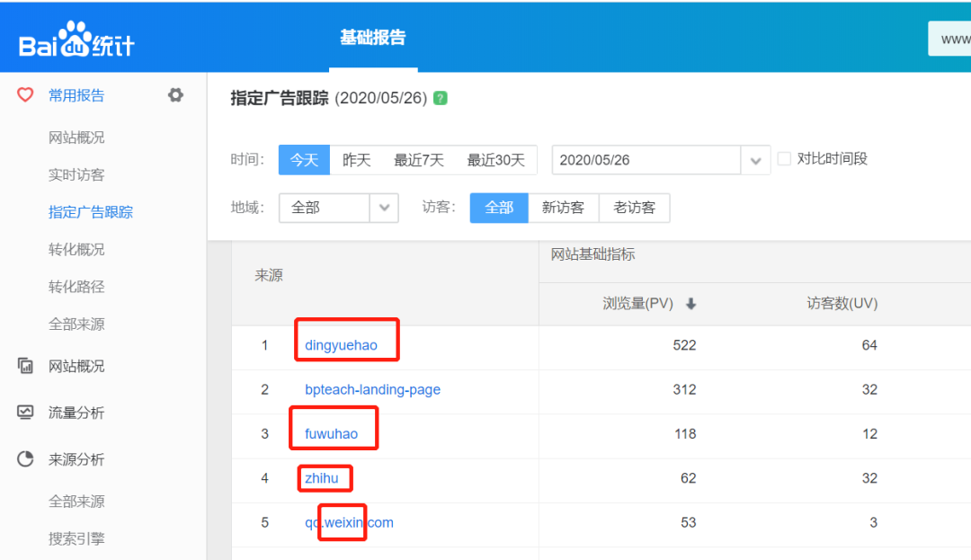Open 实时访客 in sidebar
971x560 pixels.
tap(76, 175)
